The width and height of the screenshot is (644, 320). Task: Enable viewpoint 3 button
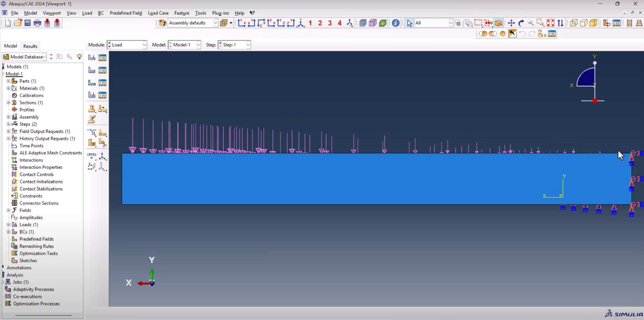pos(330,23)
